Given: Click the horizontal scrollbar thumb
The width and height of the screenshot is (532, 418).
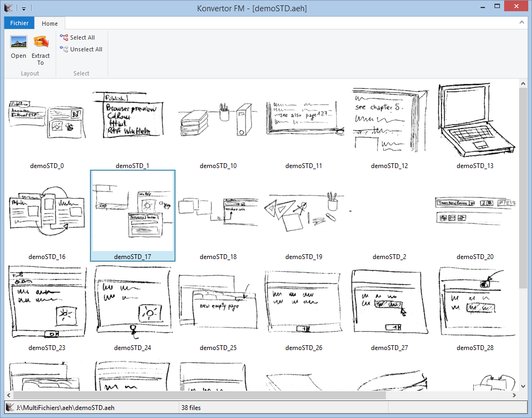Looking at the screenshot, I should [x=199, y=396].
